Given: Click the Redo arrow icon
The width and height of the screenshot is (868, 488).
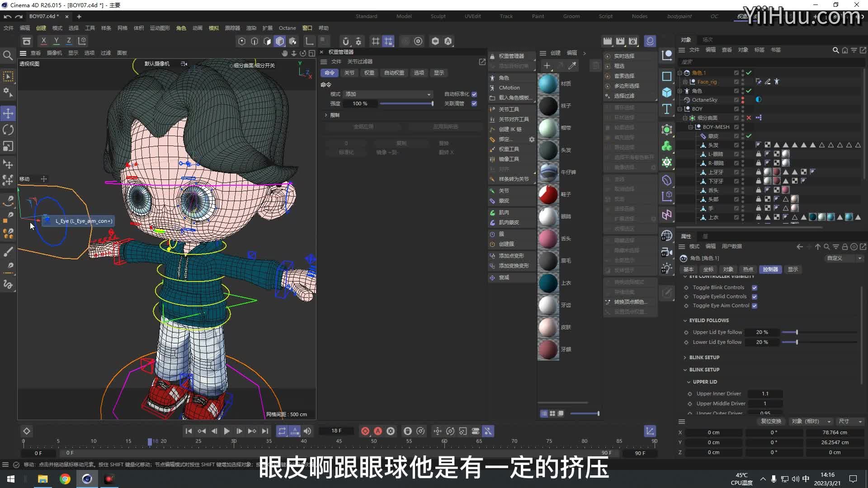Looking at the screenshot, I should pos(19,17).
